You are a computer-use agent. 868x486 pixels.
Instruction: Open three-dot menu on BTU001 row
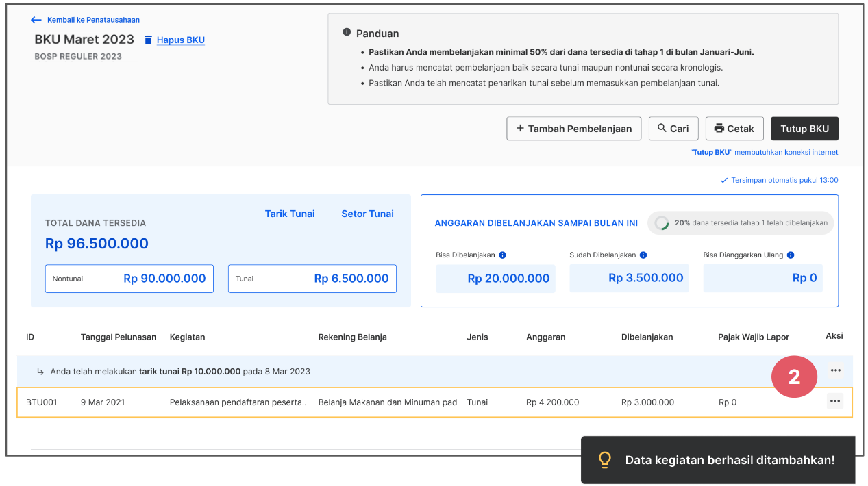835,401
